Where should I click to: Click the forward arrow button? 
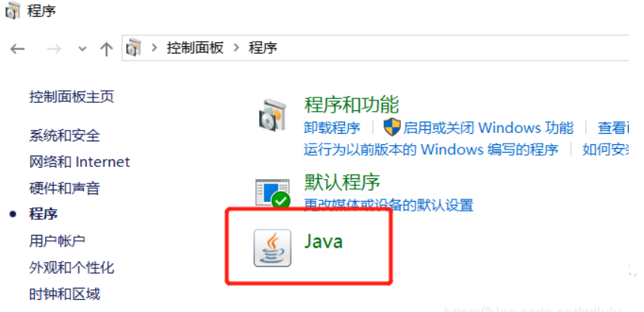pyautogui.click(x=54, y=49)
